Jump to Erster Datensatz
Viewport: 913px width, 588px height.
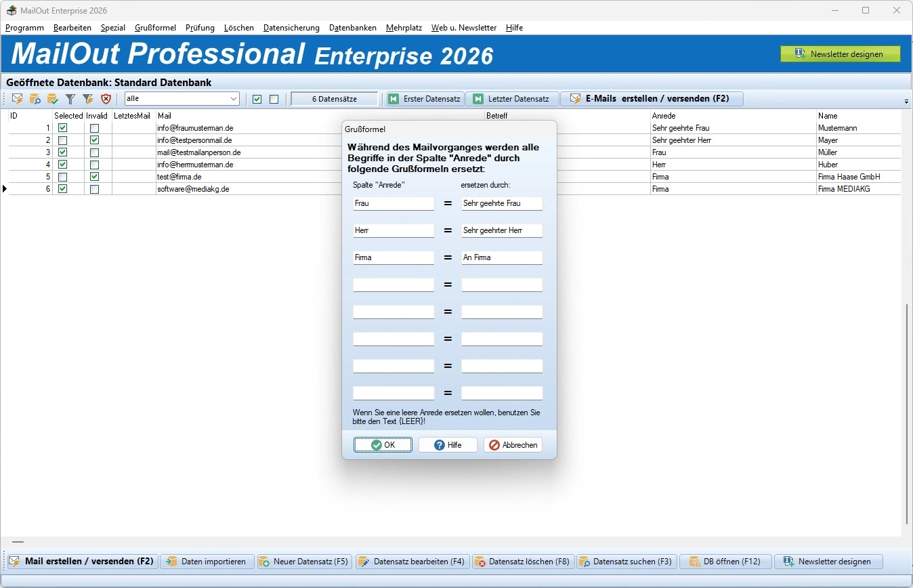425,99
